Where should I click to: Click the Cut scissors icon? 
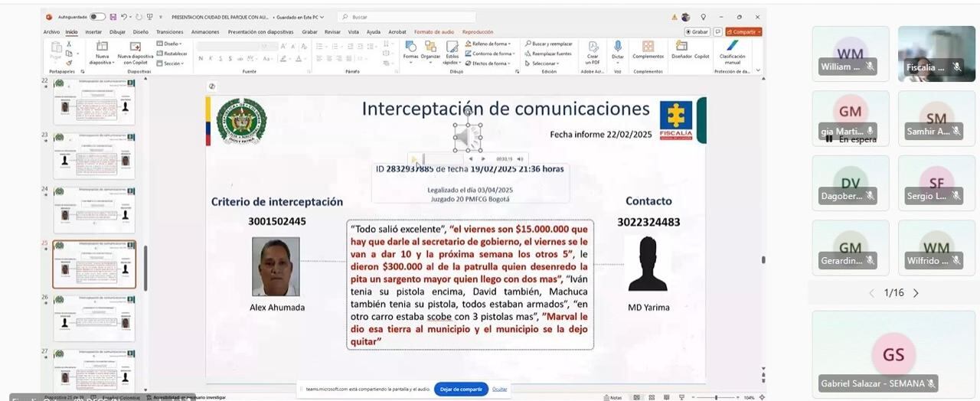[69, 44]
